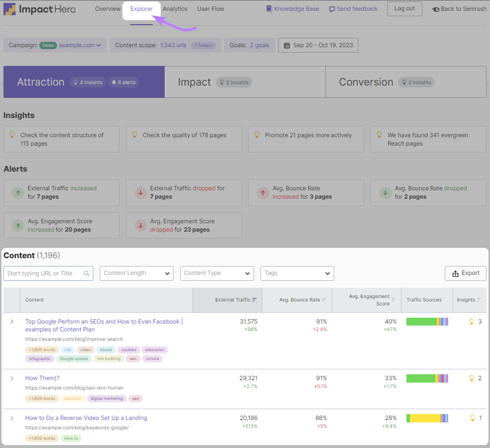This screenshot has height=448, width=490.
Task: Open the Content Length dropdown
Action: [x=136, y=273]
